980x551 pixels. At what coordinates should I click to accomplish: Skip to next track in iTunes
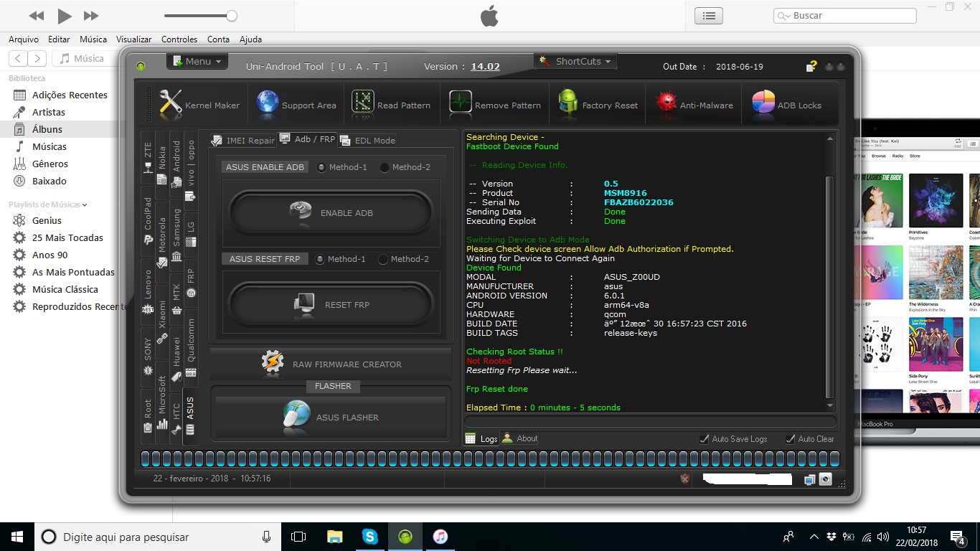pyautogui.click(x=91, y=16)
